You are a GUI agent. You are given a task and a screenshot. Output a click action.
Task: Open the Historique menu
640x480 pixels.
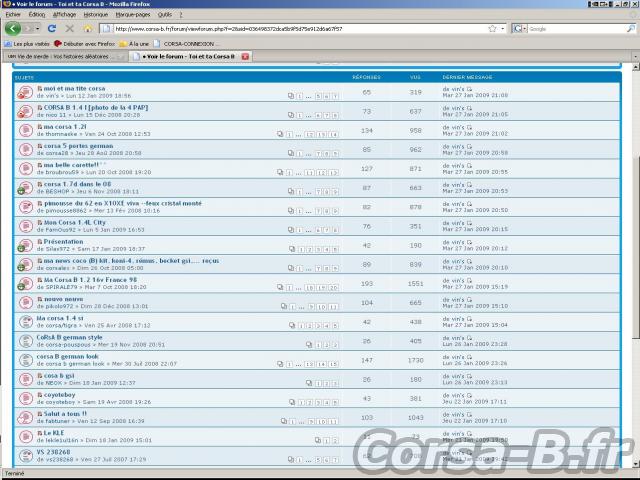click(x=96, y=14)
